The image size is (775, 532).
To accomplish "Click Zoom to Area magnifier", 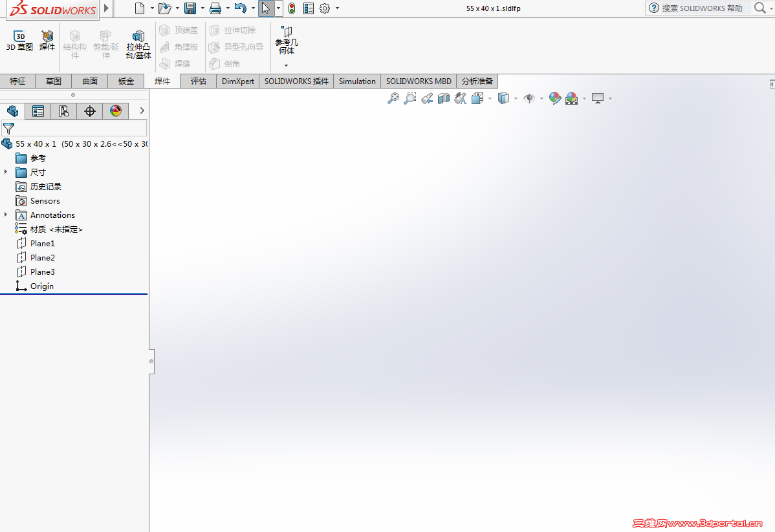I will tap(409, 98).
